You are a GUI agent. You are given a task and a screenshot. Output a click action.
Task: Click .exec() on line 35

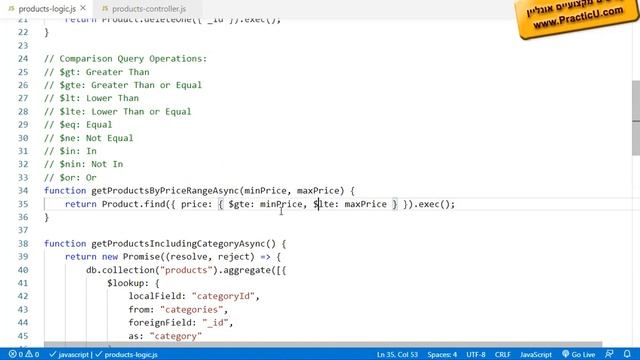pos(431,204)
